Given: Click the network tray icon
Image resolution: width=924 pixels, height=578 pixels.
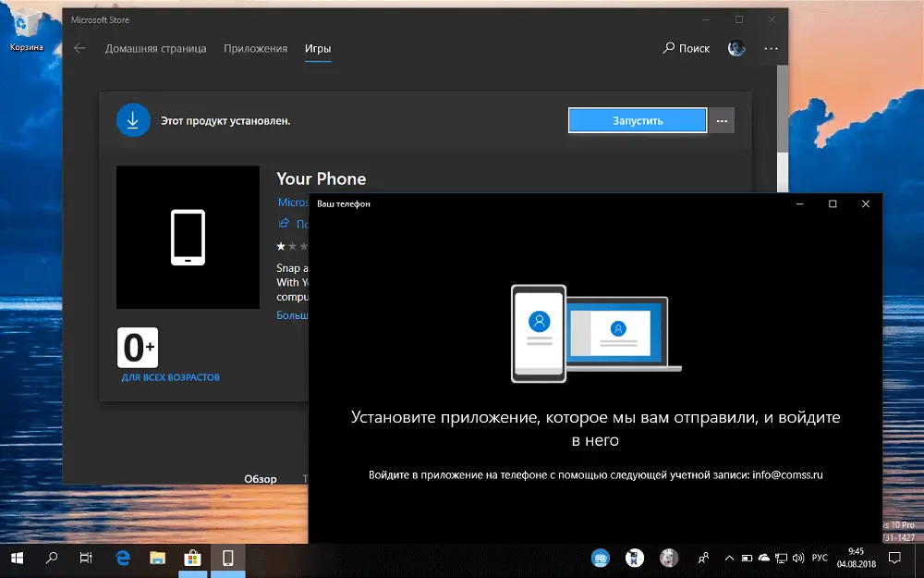Looking at the screenshot, I should click(x=782, y=558).
